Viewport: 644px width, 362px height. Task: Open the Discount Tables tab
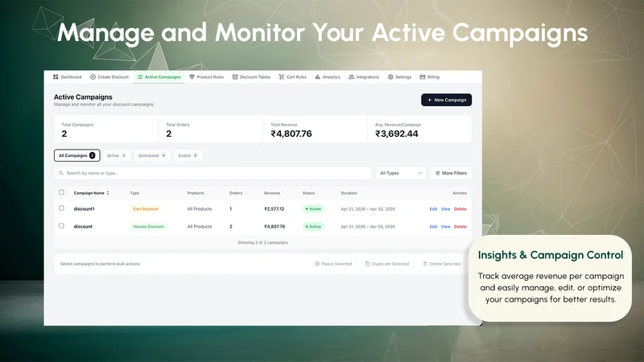tap(251, 76)
